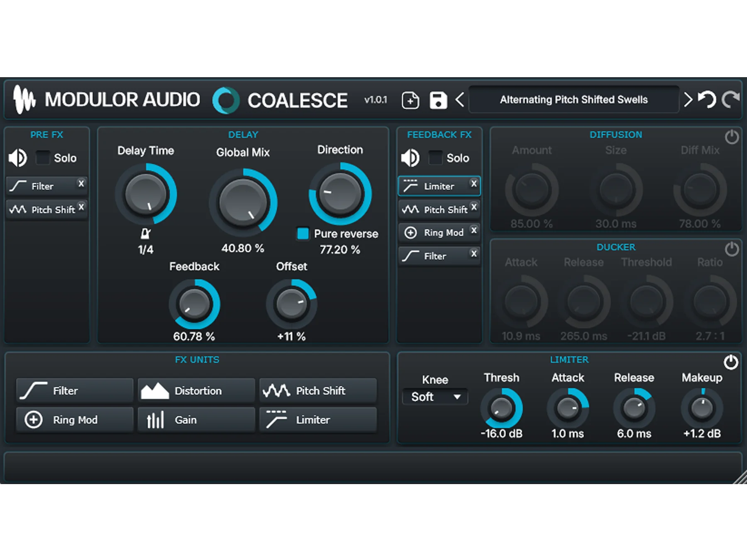Add Pitch Shift from FX Units
Screen dimensions: 747x560
318,390
